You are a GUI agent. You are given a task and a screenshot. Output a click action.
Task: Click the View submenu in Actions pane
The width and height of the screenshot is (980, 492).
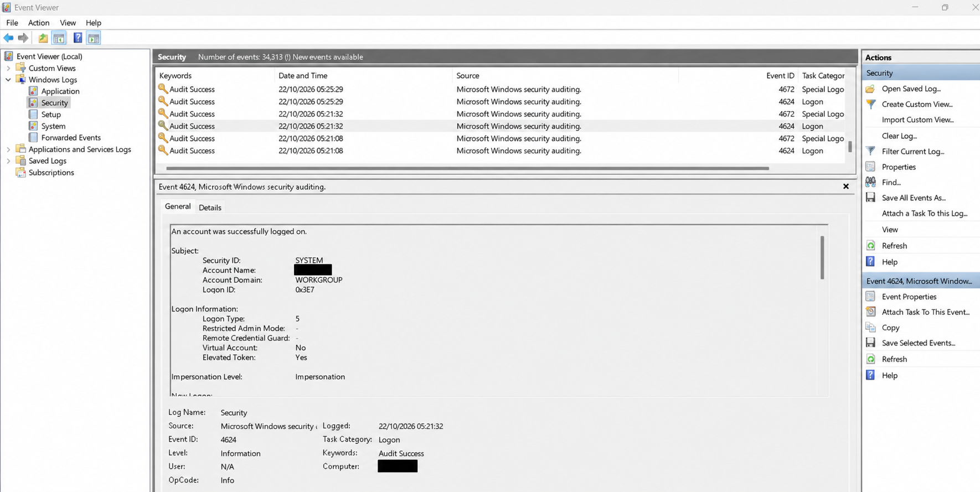890,229
